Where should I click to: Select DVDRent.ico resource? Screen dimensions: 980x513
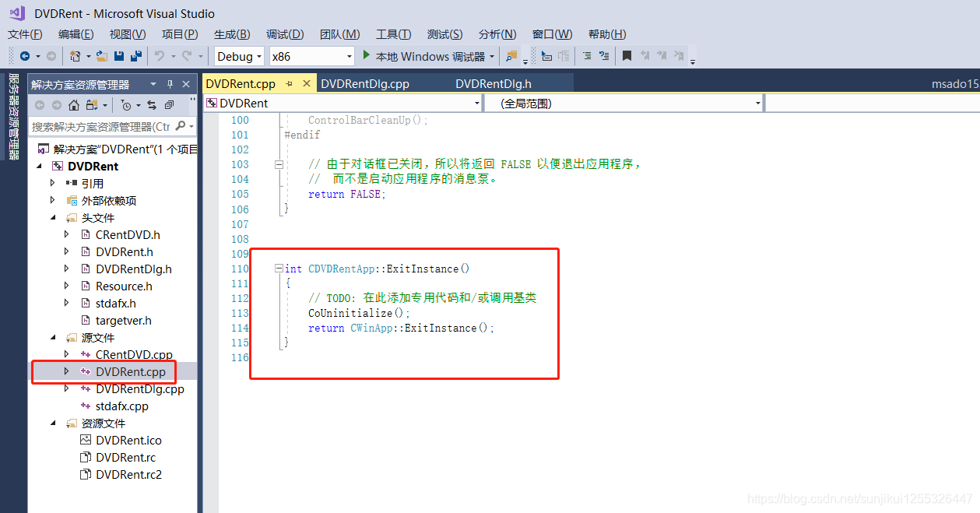[x=128, y=440]
